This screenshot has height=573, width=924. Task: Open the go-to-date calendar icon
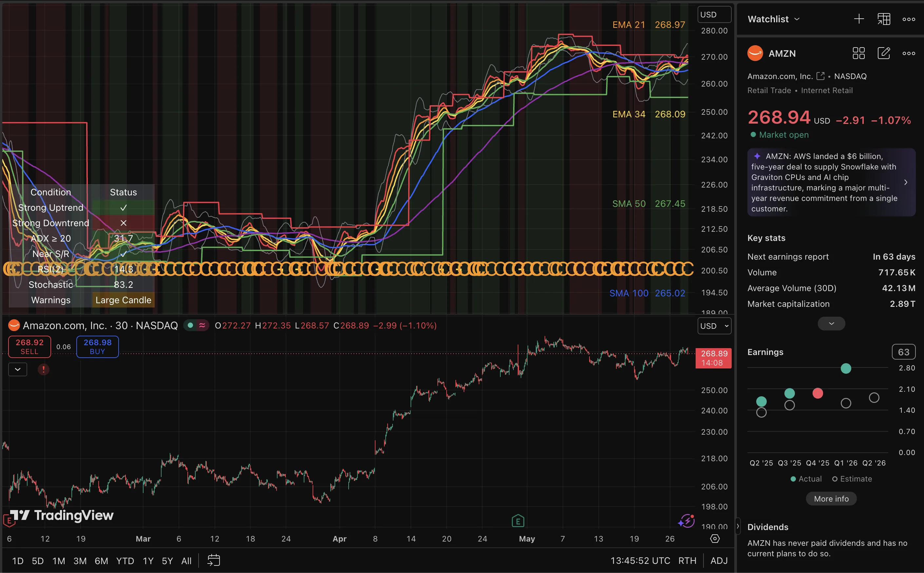[214, 560]
